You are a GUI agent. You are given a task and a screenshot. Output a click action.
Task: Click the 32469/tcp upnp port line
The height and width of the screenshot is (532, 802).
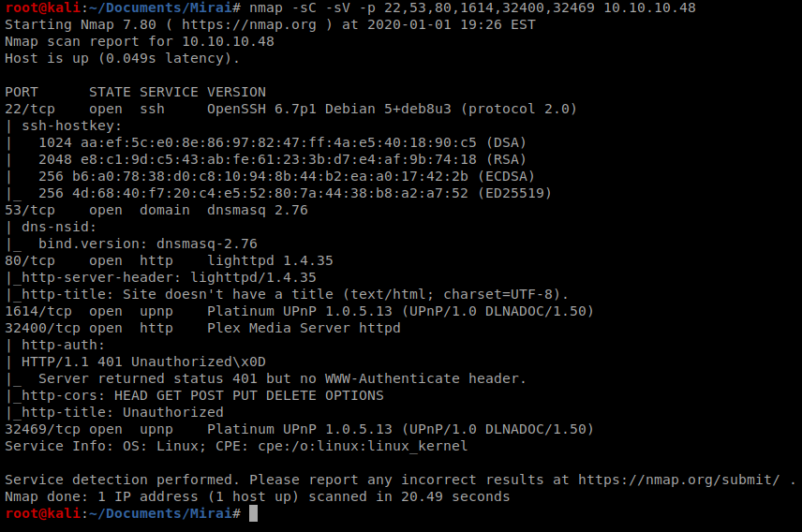(299, 429)
